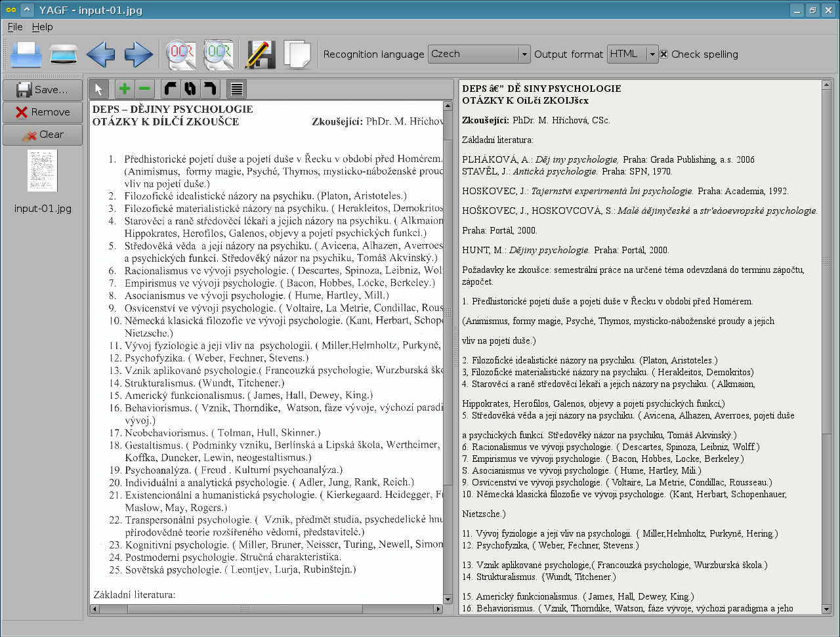This screenshot has width=840, height=637.
Task: Click 'HUNT, M.' line in recognized text
Action: pyautogui.click(x=566, y=250)
